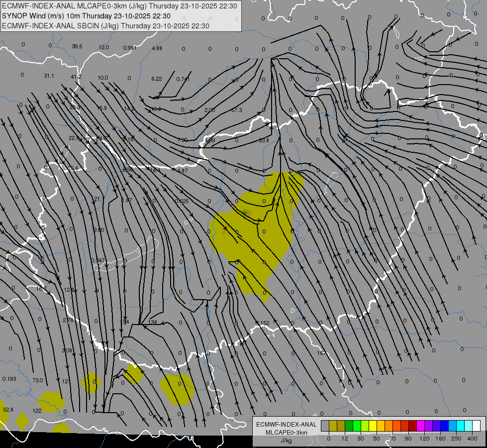Image resolution: width=487 pixels, height=448 pixels.
Task: Click the legend scale label 250
Action: 456,439
